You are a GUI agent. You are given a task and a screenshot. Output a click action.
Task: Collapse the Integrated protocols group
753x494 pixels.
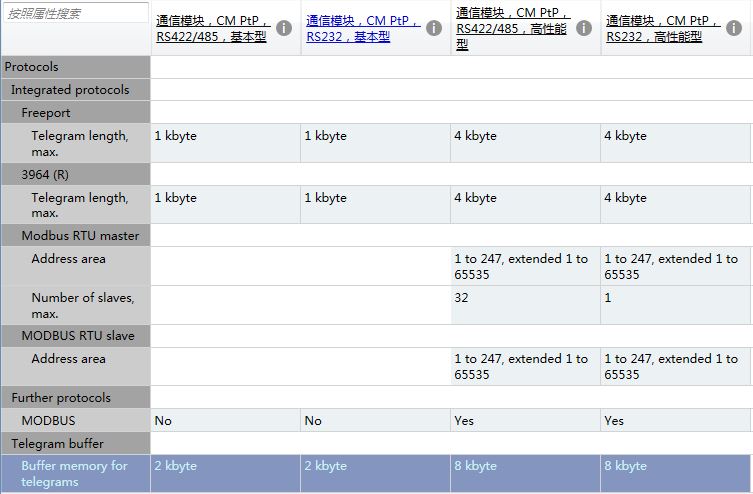(x=70, y=90)
